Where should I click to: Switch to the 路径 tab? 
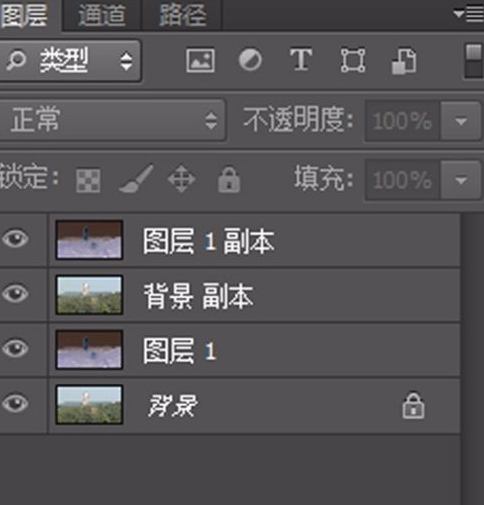[182, 15]
